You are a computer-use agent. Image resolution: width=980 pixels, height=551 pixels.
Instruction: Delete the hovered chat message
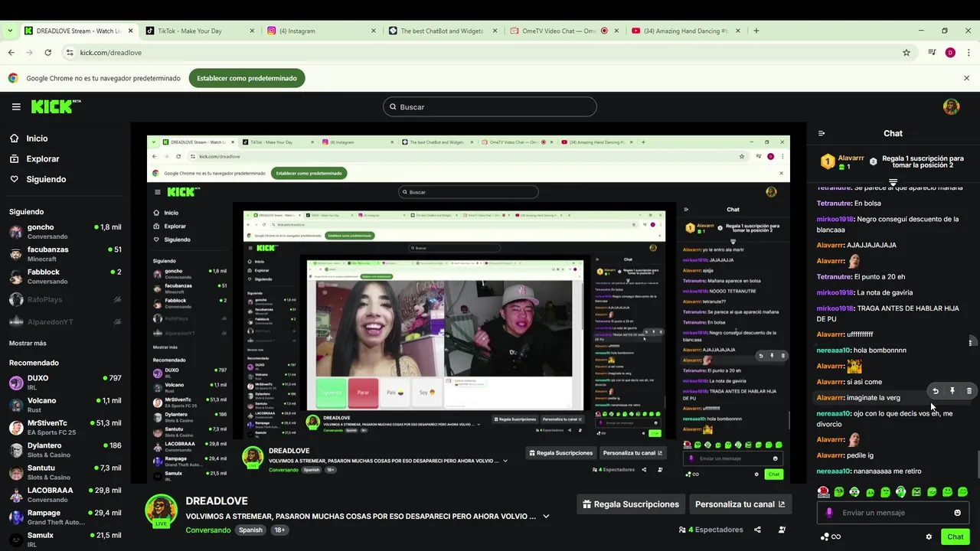point(969,391)
